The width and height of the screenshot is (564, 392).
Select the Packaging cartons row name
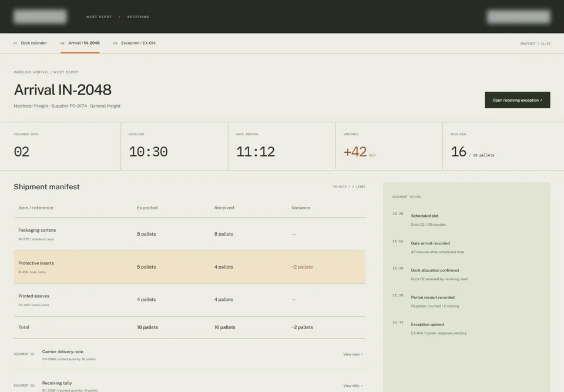pyautogui.click(x=37, y=230)
